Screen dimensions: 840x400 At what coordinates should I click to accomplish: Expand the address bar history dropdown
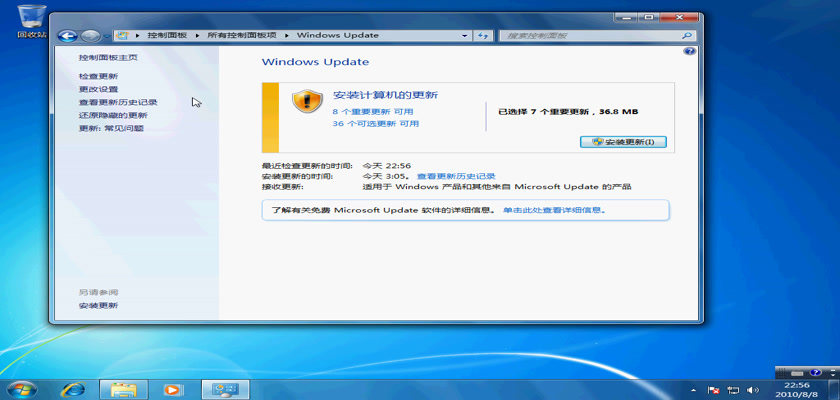(464, 35)
